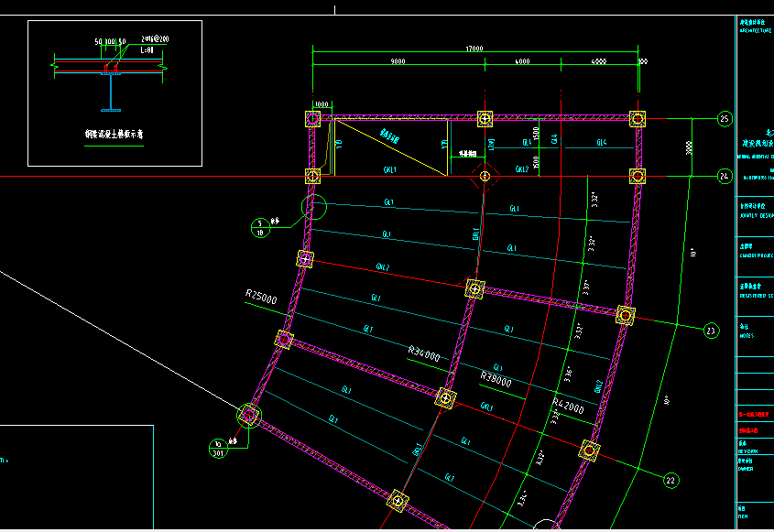Select the L=80 annotation in the section detail
This screenshot has width=774, height=532.
tap(147, 49)
